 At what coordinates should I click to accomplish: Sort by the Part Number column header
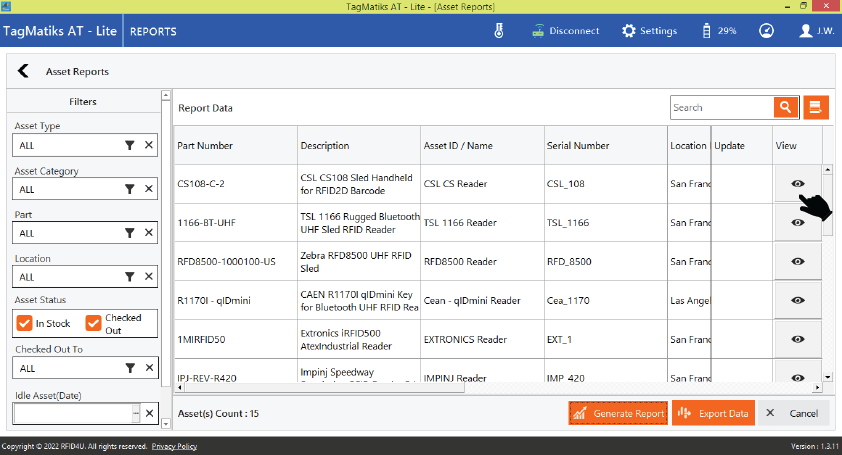(205, 146)
